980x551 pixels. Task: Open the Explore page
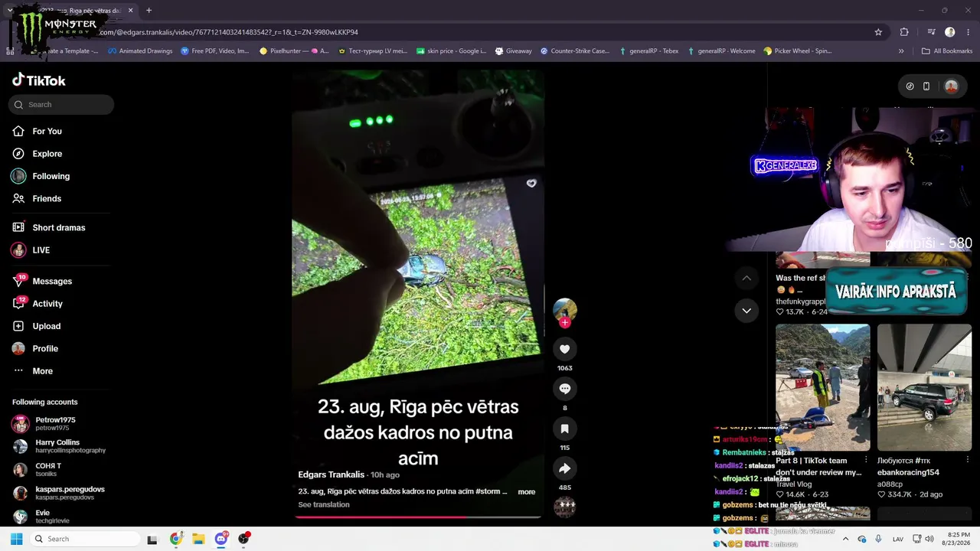pyautogui.click(x=47, y=154)
